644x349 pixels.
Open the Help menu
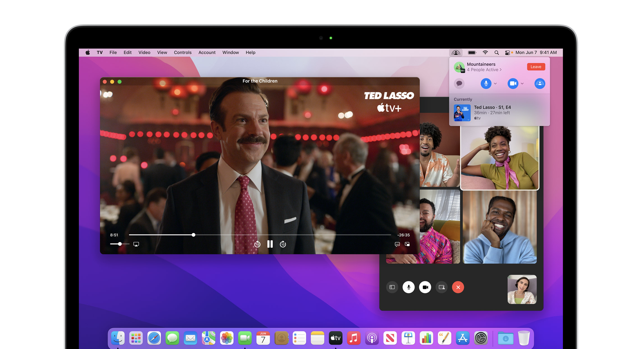tap(250, 53)
